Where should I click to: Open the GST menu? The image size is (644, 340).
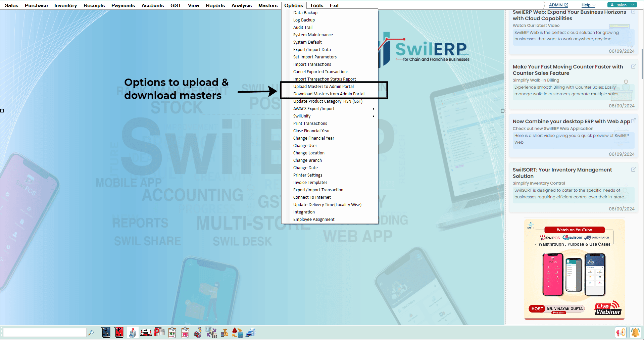176,5
